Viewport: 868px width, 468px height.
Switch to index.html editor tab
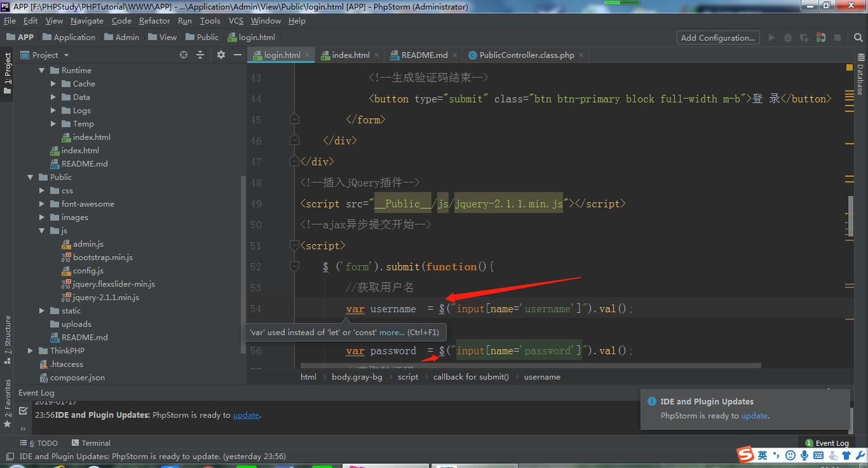350,55
